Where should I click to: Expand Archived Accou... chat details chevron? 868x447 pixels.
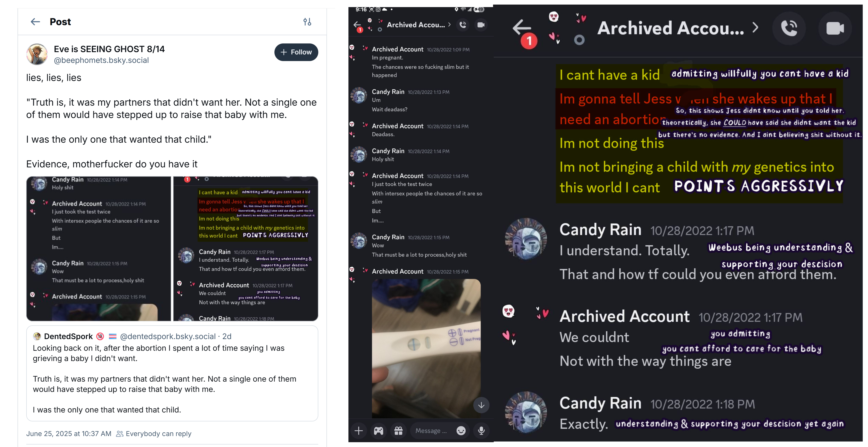click(449, 25)
